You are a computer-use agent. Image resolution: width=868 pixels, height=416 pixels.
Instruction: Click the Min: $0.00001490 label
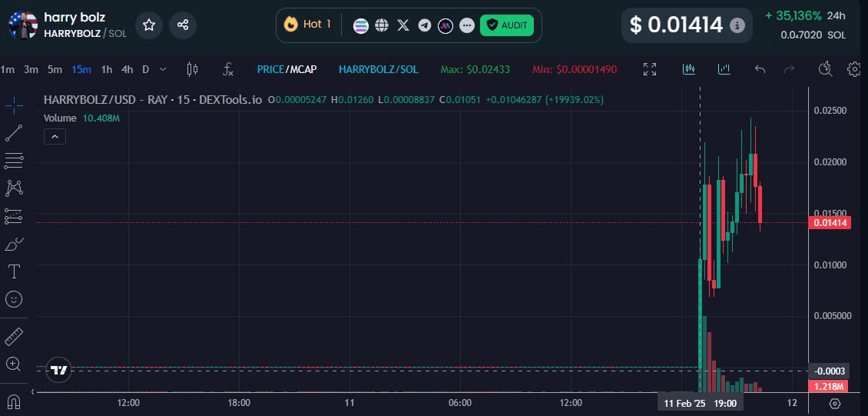[574, 70]
